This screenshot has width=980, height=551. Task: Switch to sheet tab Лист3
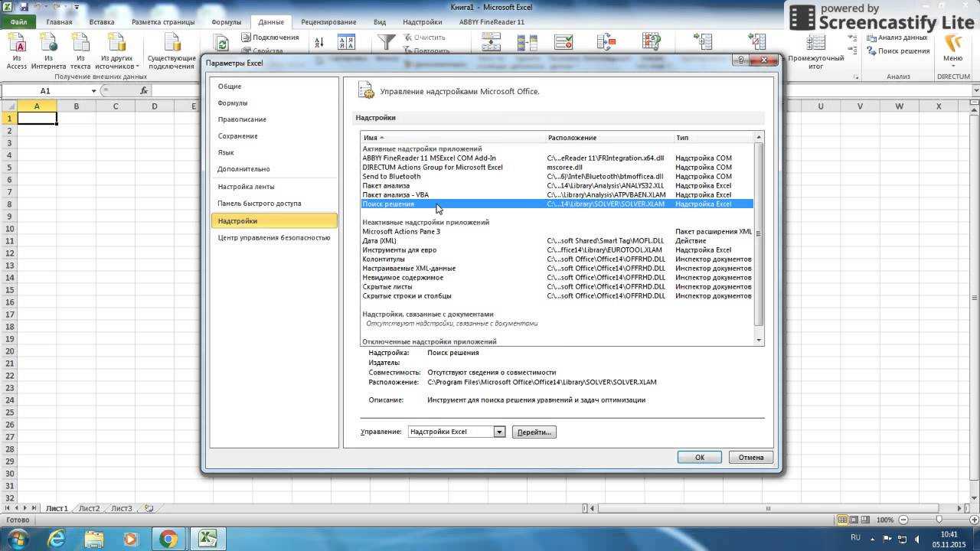[122, 508]
